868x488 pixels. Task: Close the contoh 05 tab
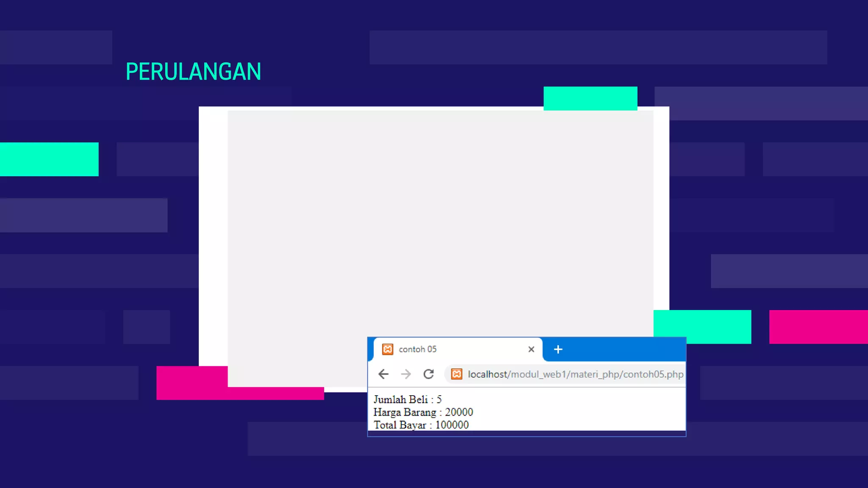click(531, 349)
